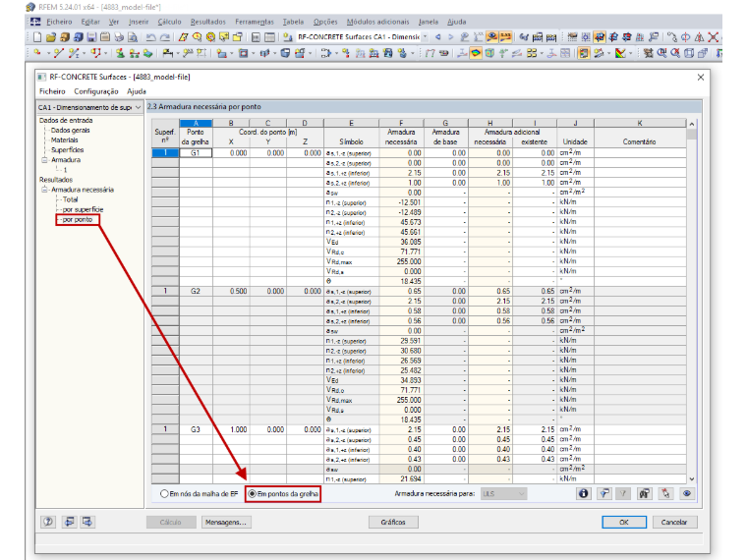Select 'Dados gerais' in the tree
Viewport: 747px width, 560px height.
pos(70,130)
